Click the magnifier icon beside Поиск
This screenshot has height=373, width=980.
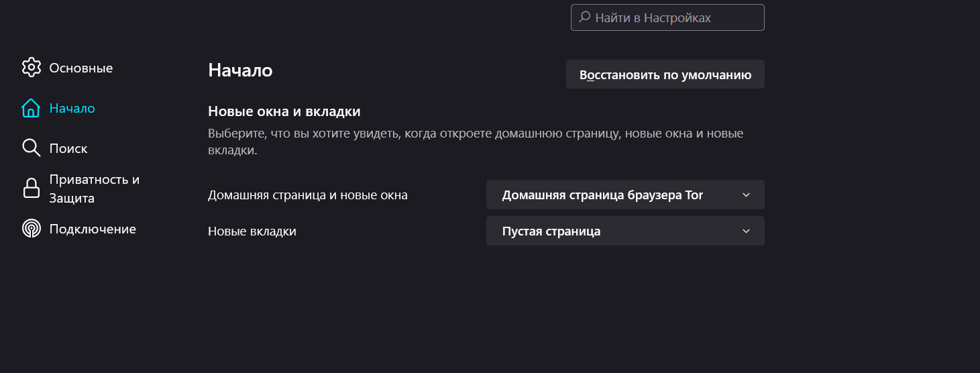[x=32, y=148]
